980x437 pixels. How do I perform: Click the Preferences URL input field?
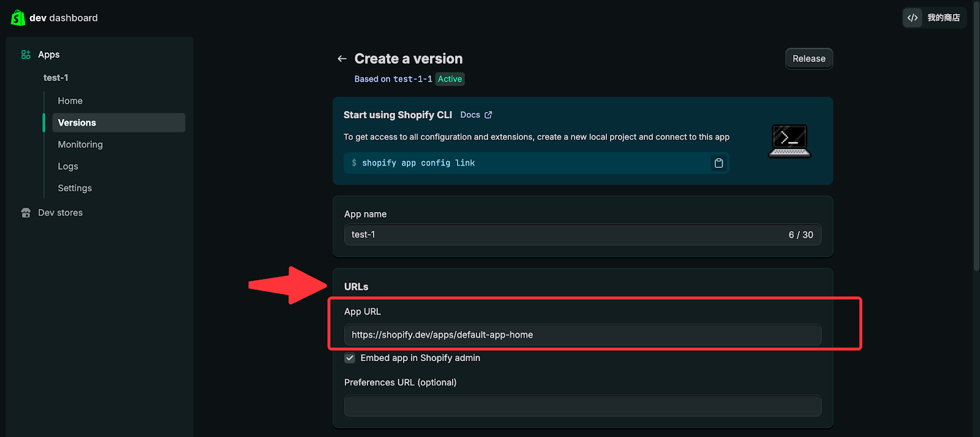click(x=582, y=406)
